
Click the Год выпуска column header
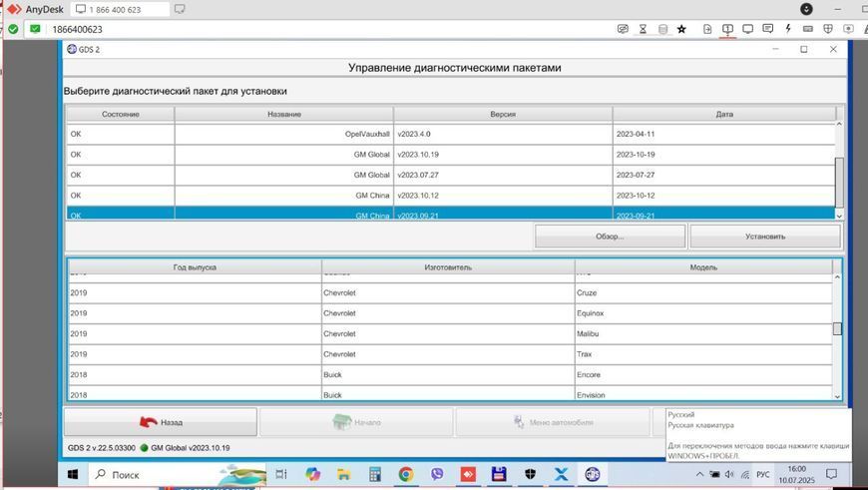[195, 267]
